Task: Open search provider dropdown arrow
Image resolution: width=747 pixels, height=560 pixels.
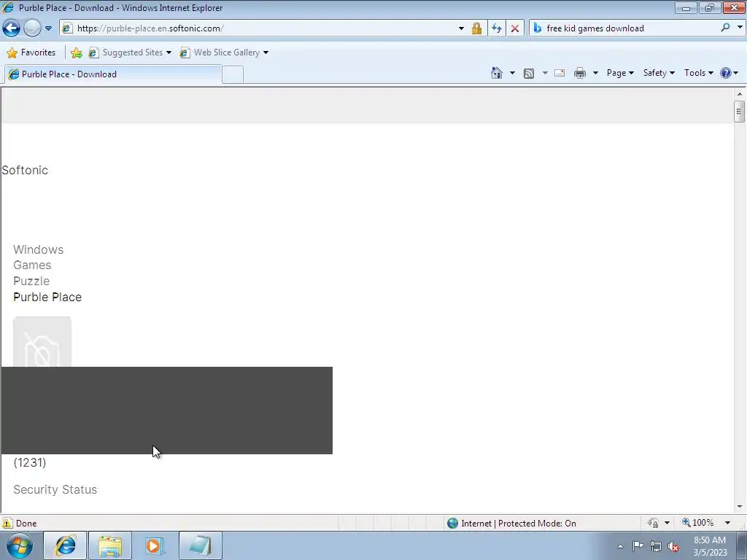Action: [740, 28]
